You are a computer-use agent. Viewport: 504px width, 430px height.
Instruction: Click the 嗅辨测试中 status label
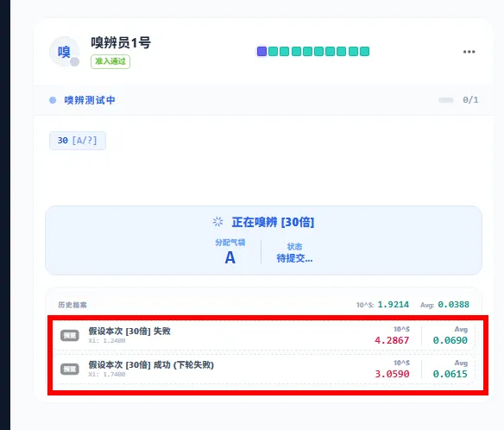point(90,100)
